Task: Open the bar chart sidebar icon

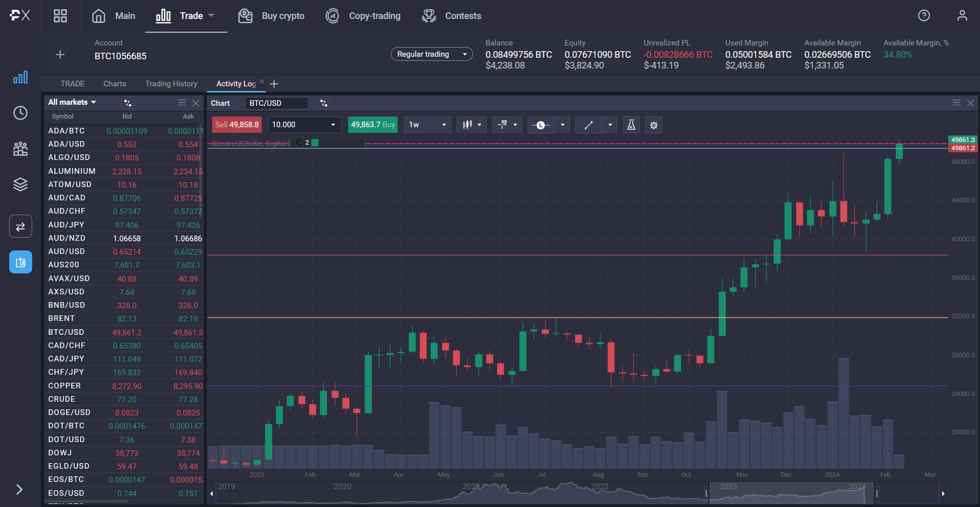Action: pyautogui.click(x=20, y=77)
